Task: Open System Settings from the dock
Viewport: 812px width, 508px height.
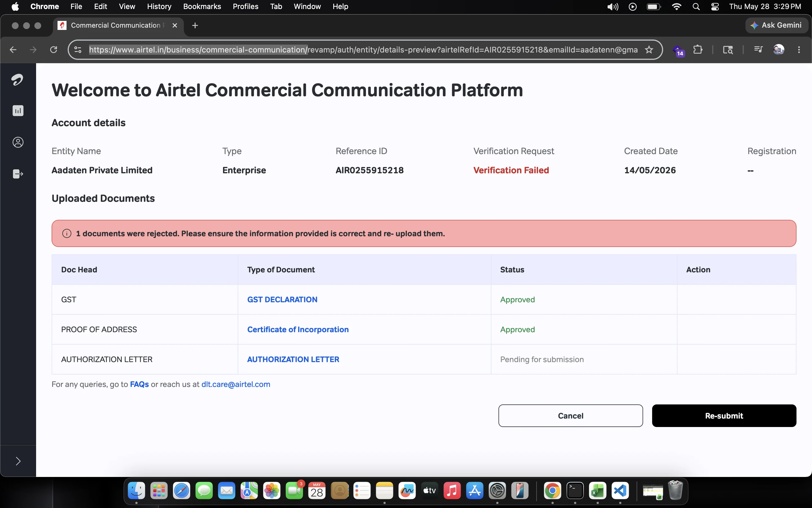Action: click(x=497, y=491)
